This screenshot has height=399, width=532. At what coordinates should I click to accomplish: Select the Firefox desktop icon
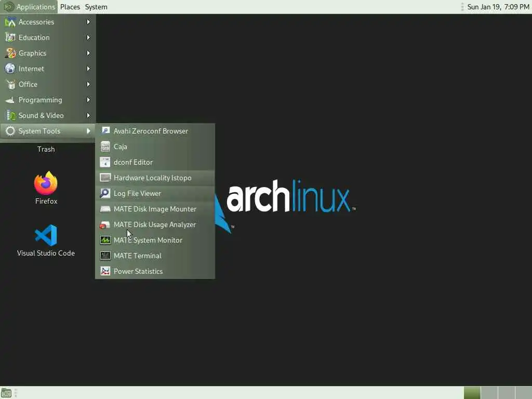[x=46, y=183]
